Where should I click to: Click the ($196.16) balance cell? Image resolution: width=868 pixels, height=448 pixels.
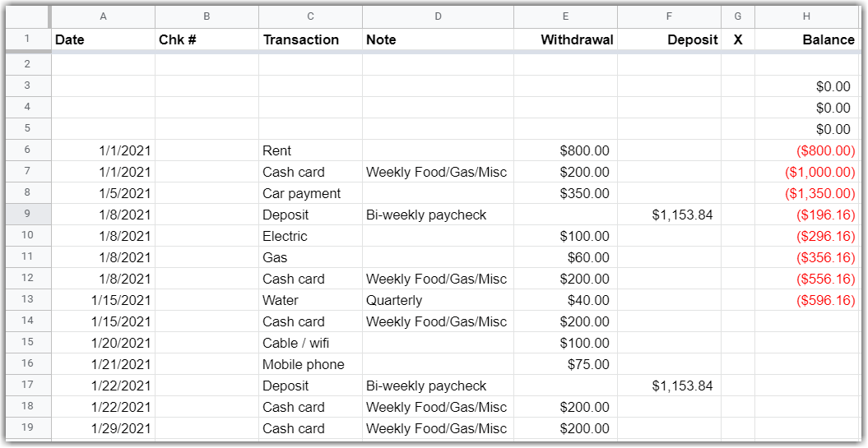[x=806, y=215]
